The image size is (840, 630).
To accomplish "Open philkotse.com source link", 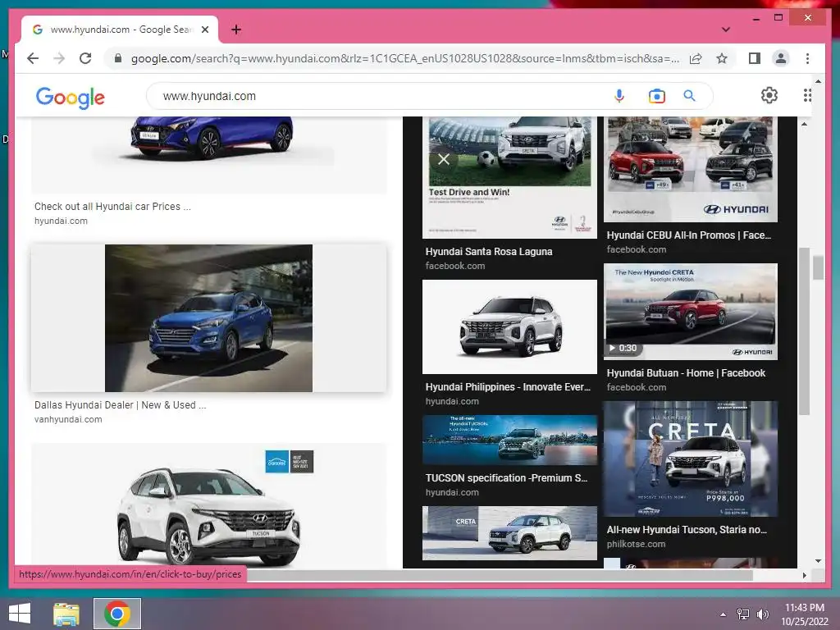I will [636, 544].
